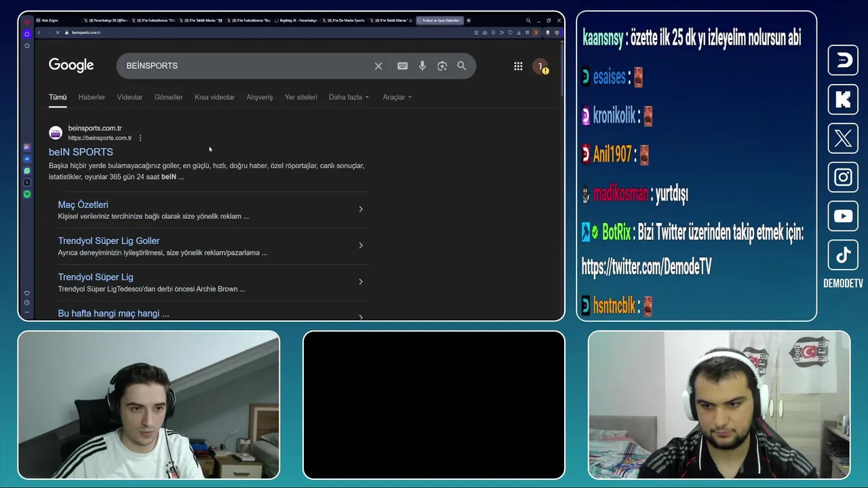Select the Tümü search tab
The width and height of the screenshot is (868, 488).
pos(58,97)
